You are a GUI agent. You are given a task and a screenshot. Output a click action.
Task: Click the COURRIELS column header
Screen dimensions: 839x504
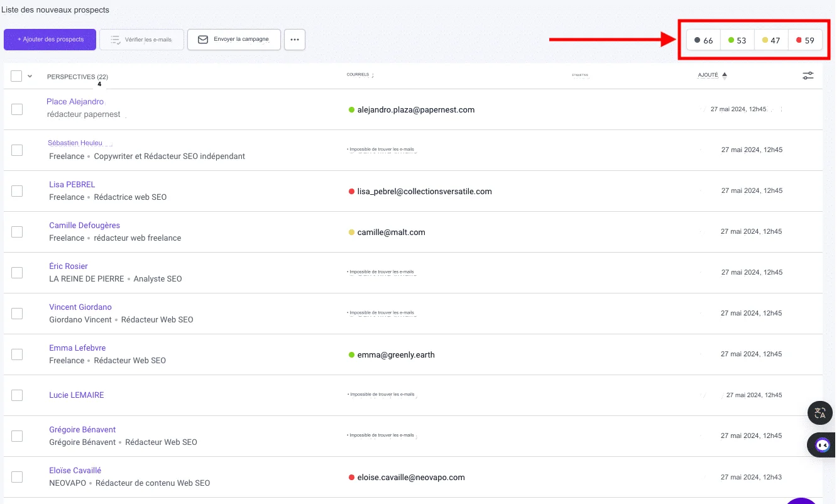358,75
